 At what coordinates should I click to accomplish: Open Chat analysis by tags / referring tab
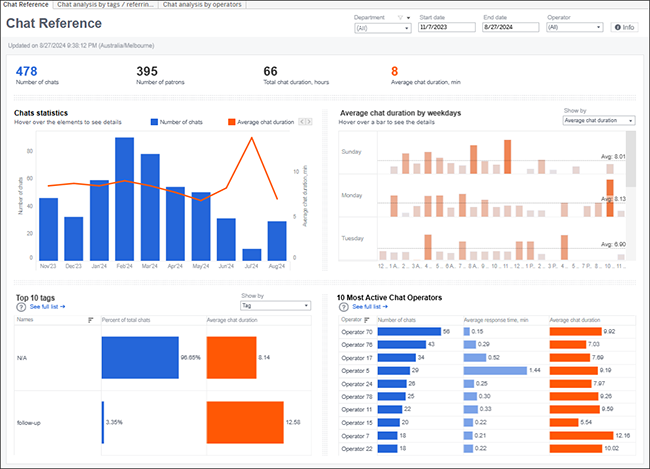105,5
